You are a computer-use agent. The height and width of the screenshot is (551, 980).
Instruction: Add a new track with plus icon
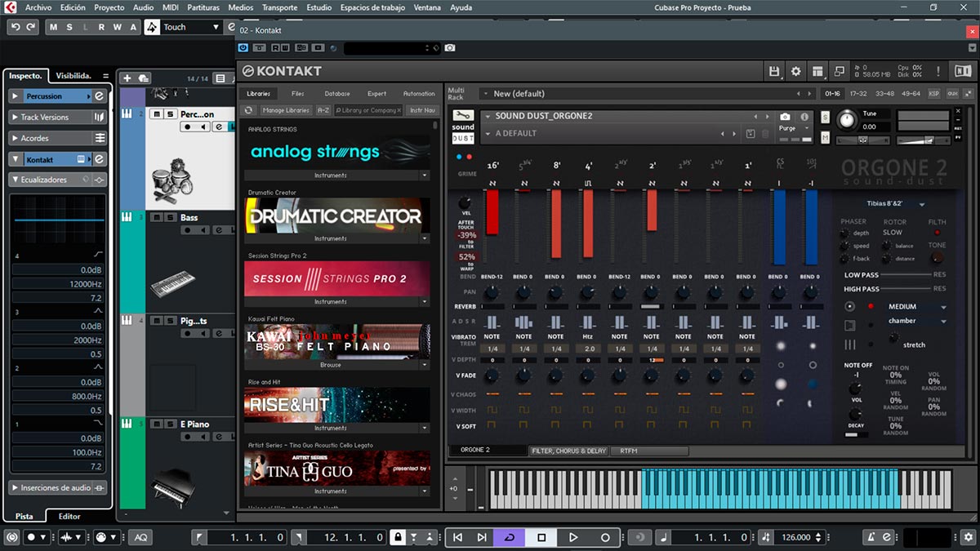click(127, 78)
